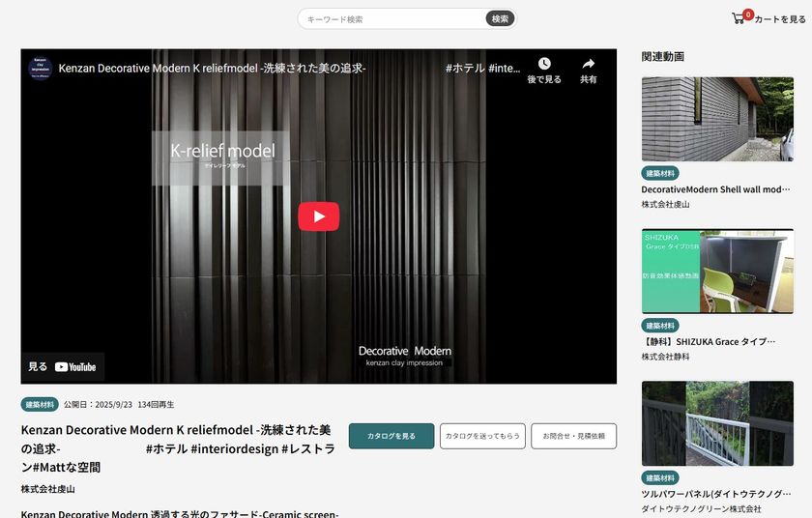This screenshot has height=518, width=812.
Task: Open the shopping cart icon
Action: [738, 19]
